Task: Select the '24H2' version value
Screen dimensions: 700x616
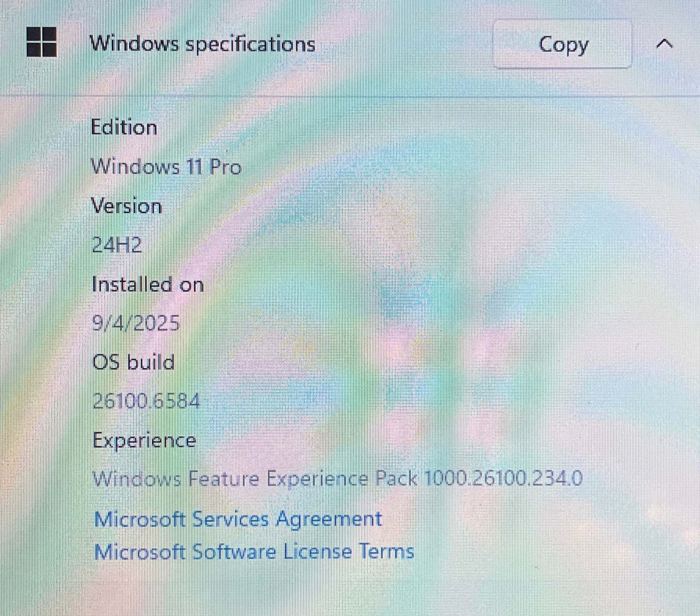Action: 117,245
